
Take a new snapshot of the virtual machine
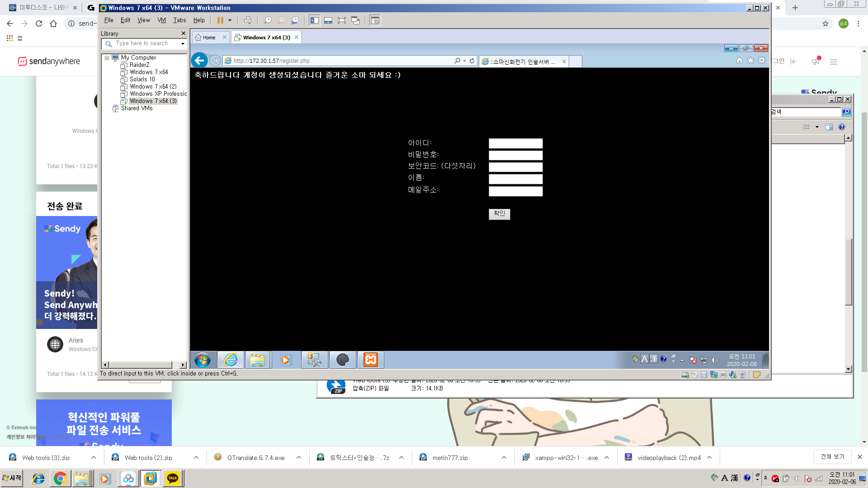[x=269, y=20]
